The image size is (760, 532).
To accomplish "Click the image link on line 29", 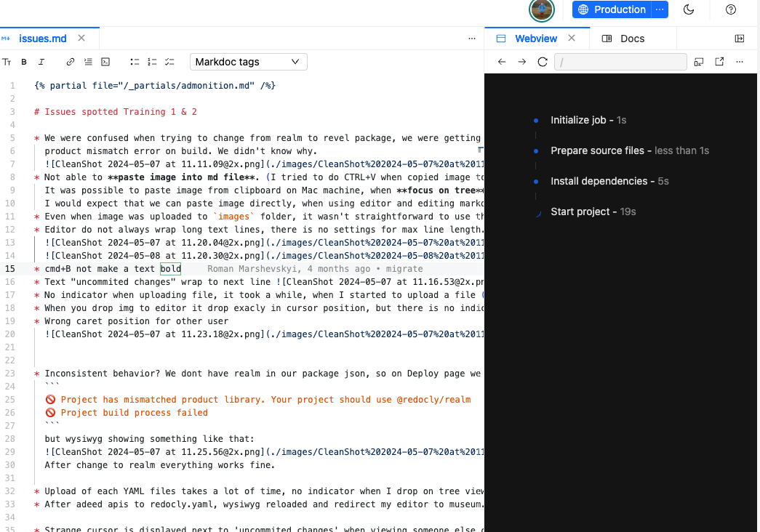I will 264,452.
